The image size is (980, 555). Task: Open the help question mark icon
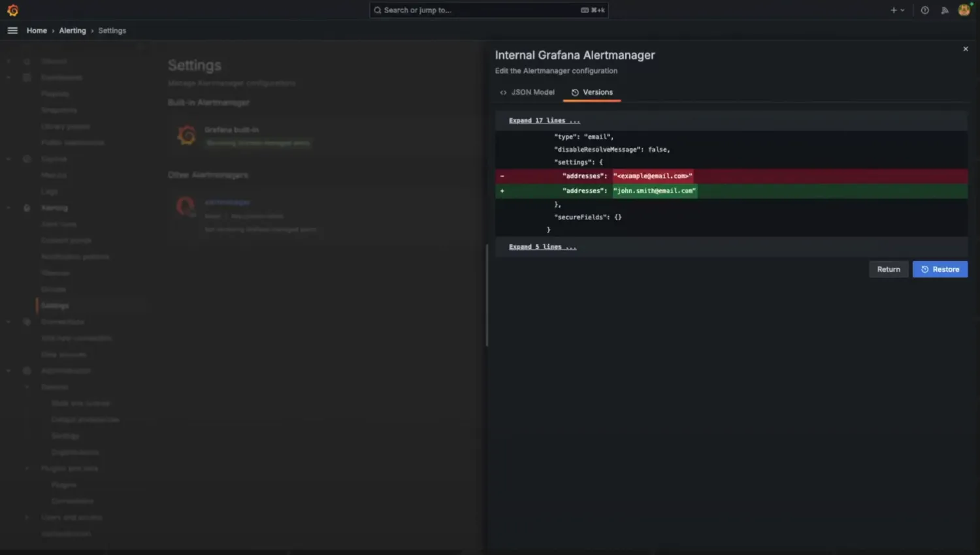coord(924,10)
